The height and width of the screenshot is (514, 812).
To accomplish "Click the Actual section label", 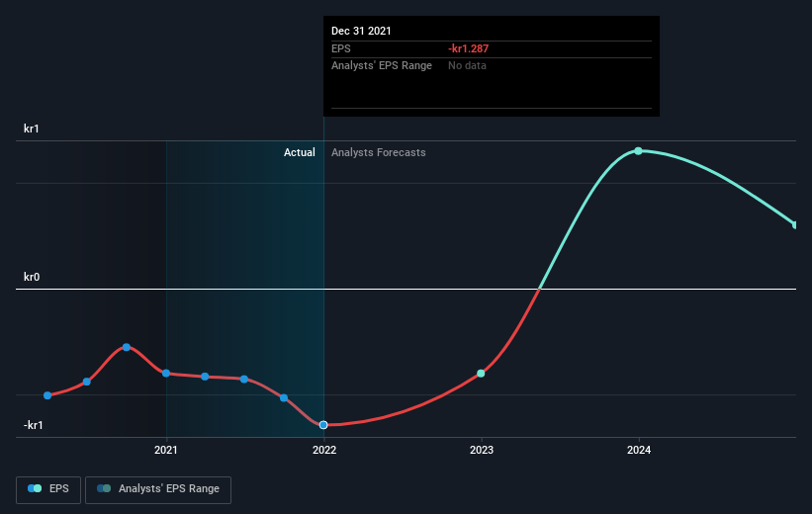I will pyautogui.click(x=300, y=152).
